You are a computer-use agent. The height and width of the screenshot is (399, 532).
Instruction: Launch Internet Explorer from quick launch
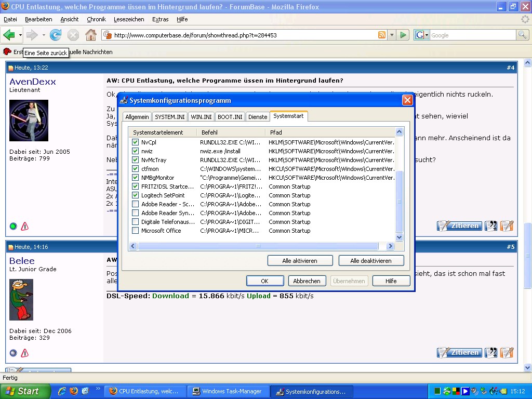(62, 391)
